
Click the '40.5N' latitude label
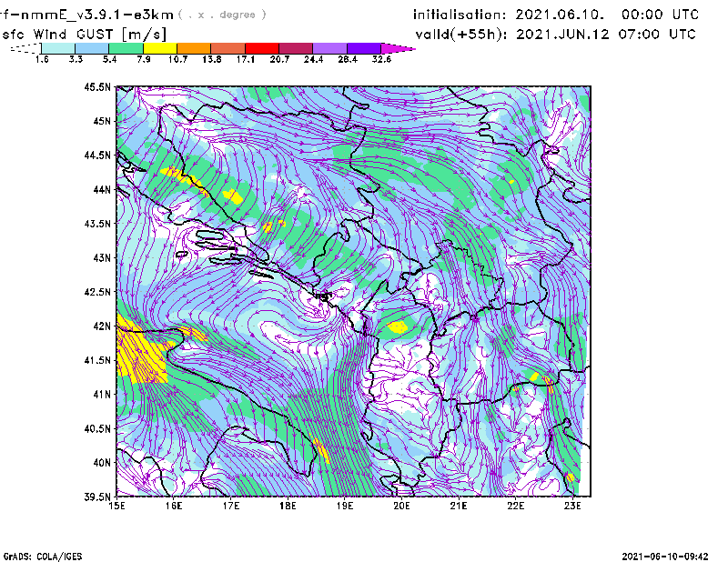[x=97, y=428]
